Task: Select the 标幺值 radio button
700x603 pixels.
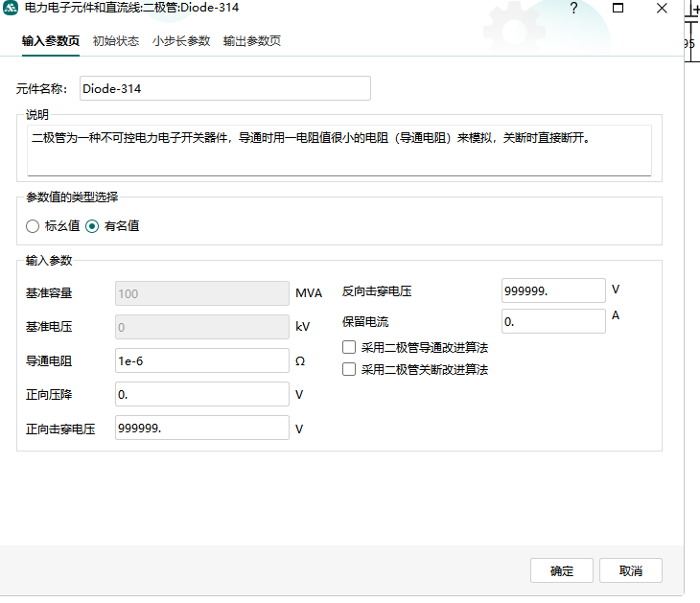Action: pos(33,226)
